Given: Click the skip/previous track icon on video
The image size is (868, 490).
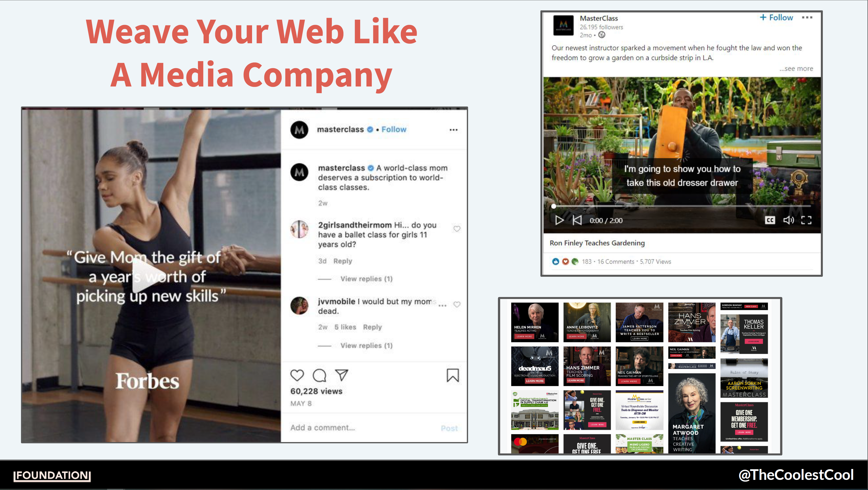Looking at the screenshot, I should click(577, 220).
